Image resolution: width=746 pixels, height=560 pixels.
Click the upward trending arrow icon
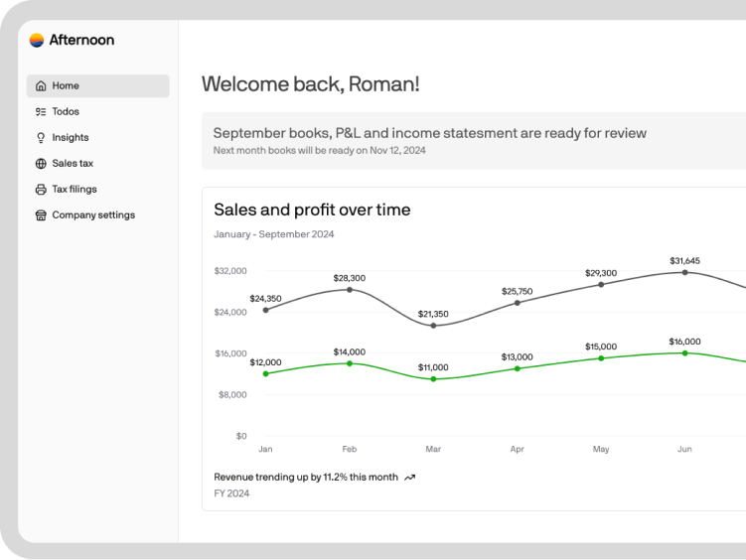coord(409,478)
